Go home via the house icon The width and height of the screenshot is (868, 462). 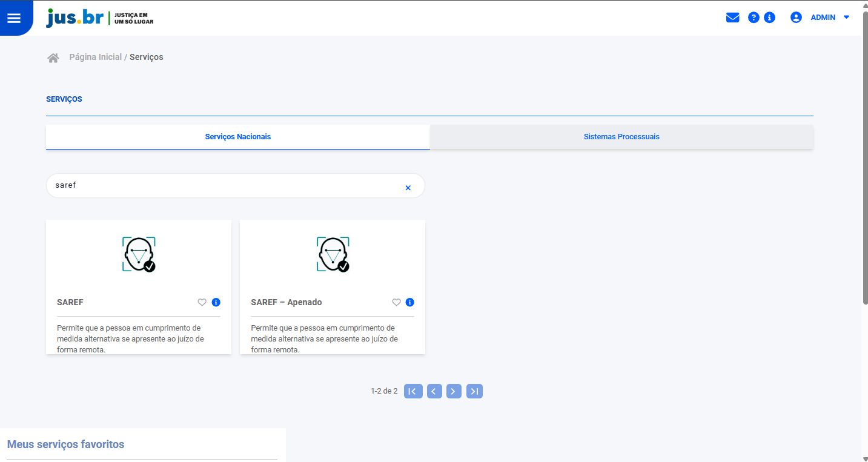53,58
